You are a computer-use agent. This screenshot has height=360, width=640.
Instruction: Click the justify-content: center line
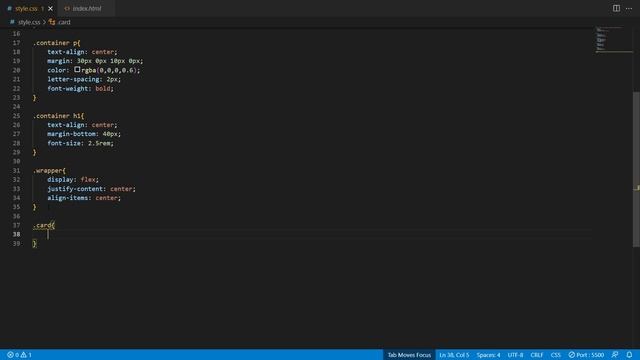(x=91, y=189)
